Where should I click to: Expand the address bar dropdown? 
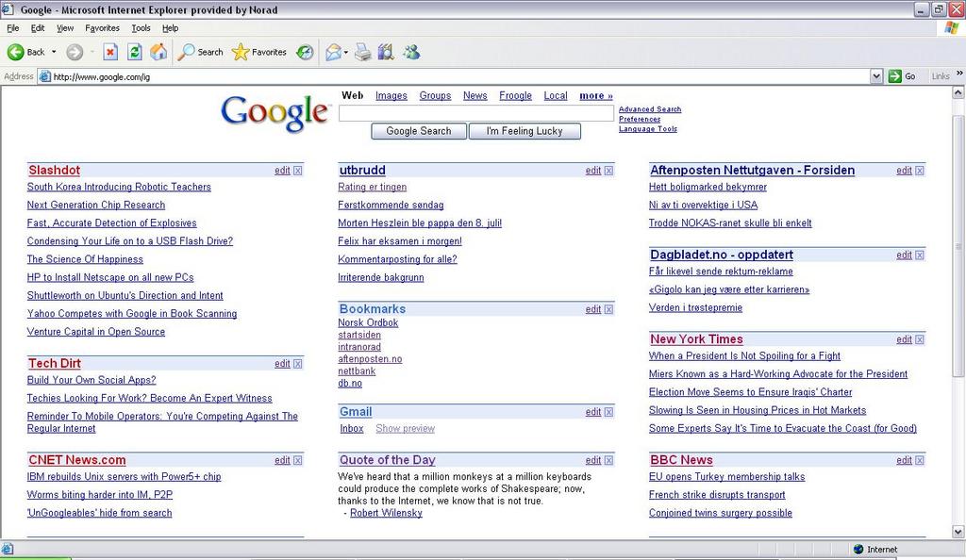[876, 76]
